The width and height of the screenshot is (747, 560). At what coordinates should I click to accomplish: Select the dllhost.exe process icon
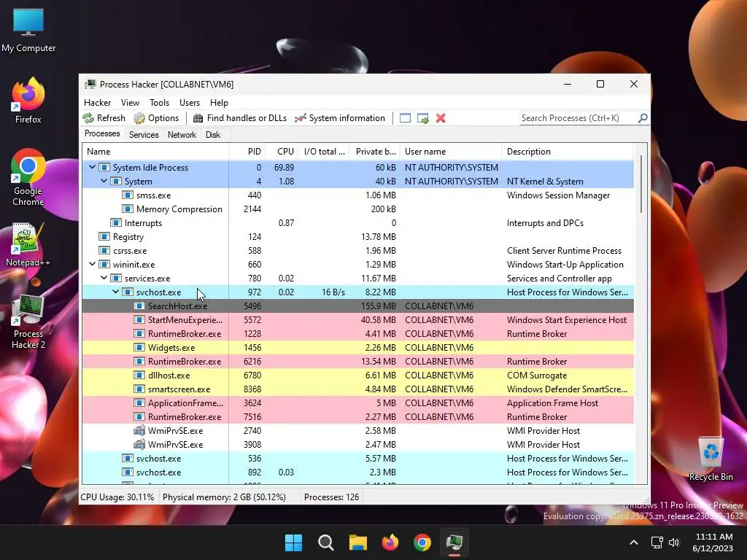pyautogui.click(x=139, y=376)
